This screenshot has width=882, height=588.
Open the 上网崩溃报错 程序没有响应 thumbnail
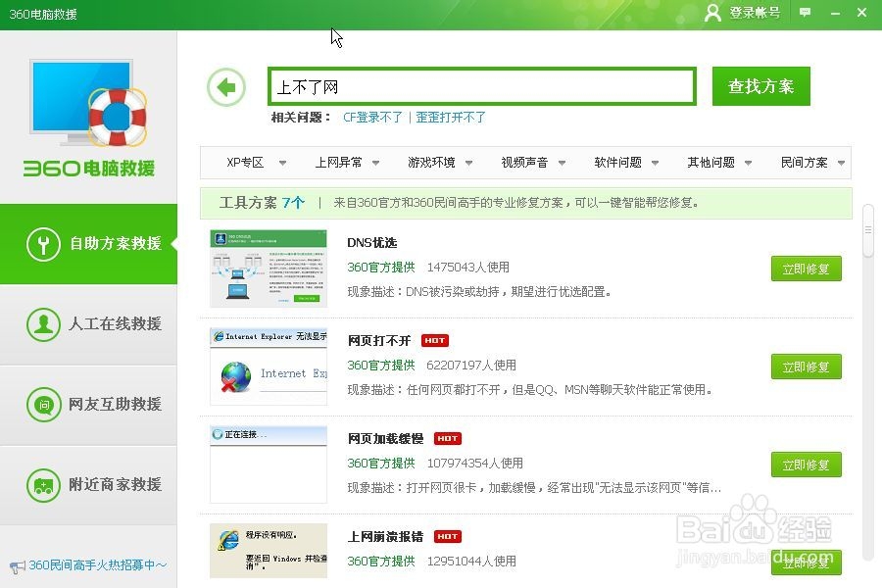[x=269, y=551]
